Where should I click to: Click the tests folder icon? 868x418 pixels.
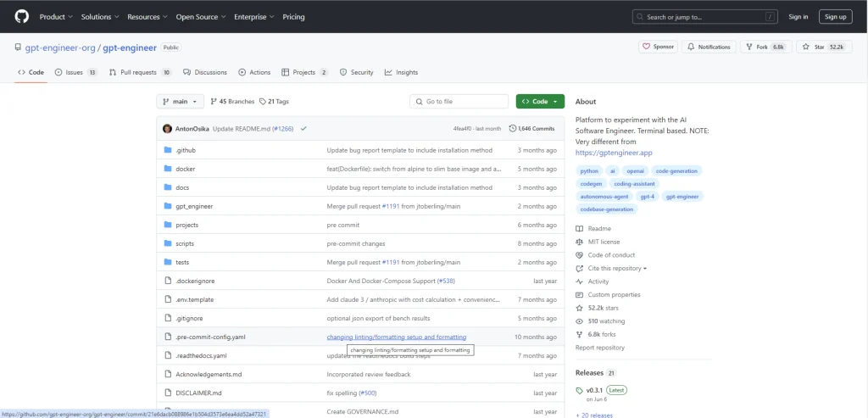coord(168,262)
